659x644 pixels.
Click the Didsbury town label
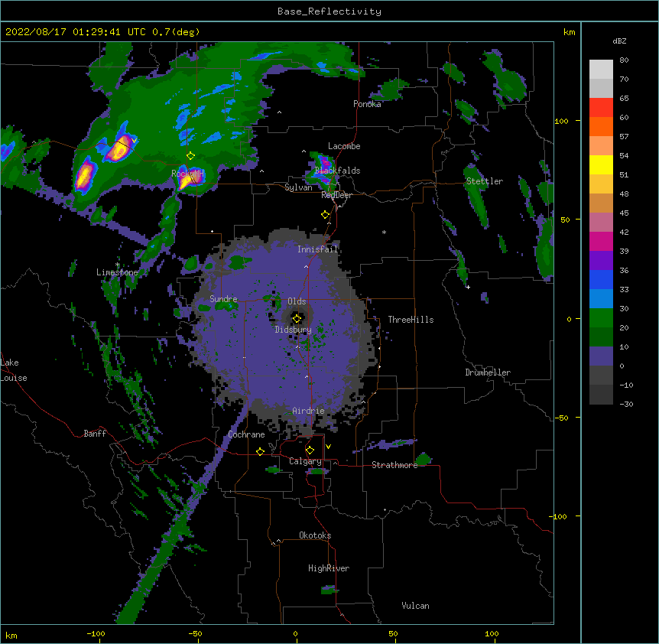click(x=294, y=330)
